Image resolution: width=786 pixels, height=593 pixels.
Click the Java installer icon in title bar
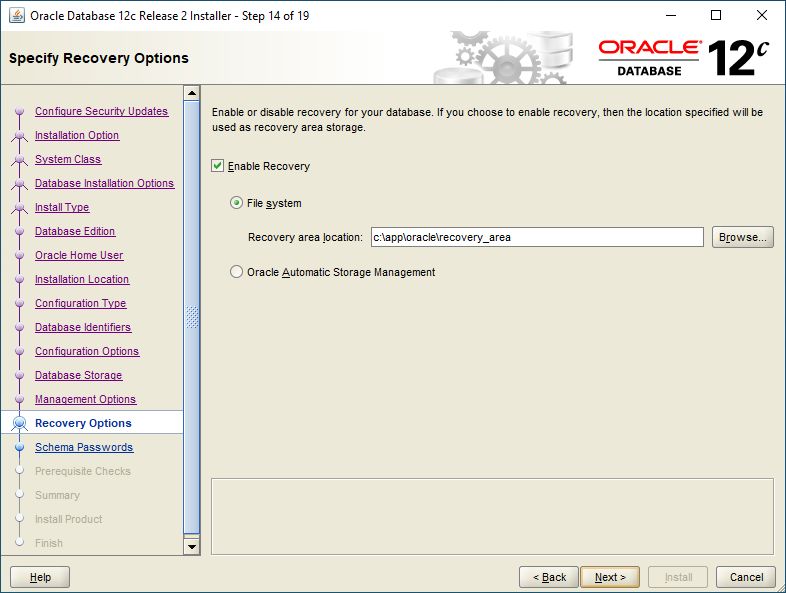coord(17,16)
